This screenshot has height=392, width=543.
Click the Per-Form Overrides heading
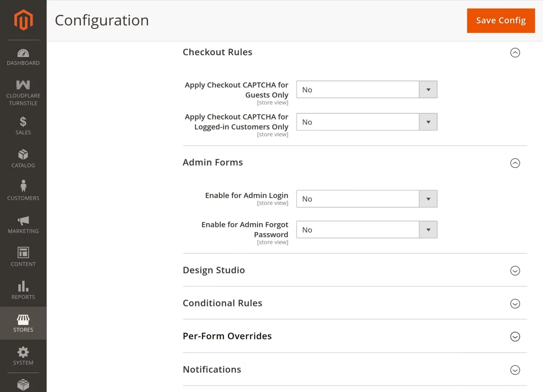point(227,336)
